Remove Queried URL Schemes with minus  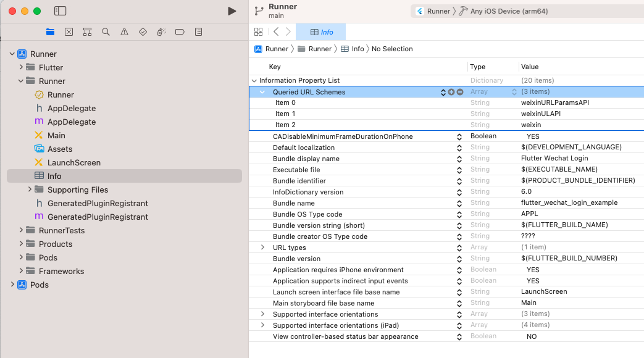(x=460, y=92)
